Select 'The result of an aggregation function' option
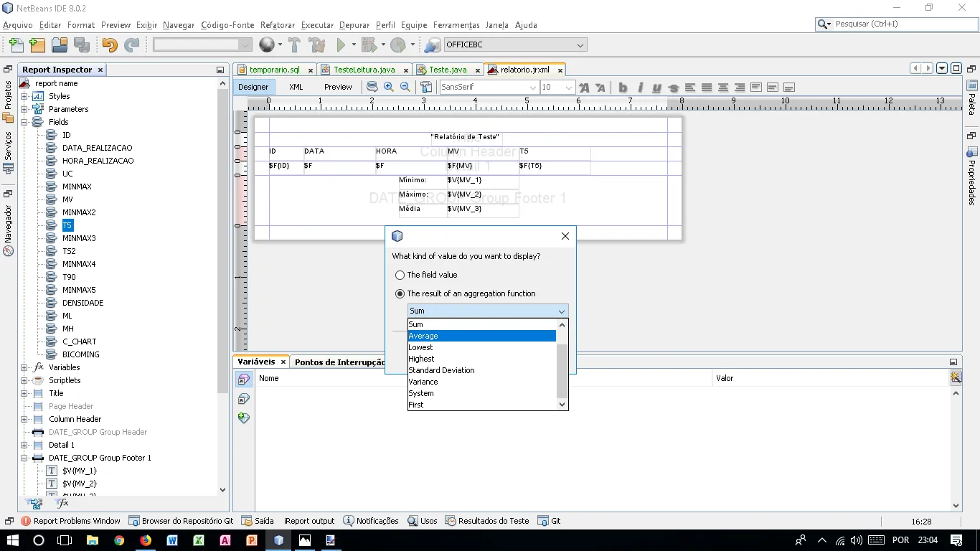The width and height of the screenshot is (980, 551). (x=400, y=293)
